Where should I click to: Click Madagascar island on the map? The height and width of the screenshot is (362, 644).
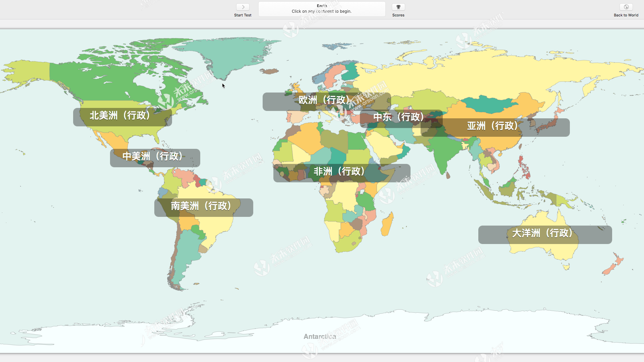click(x=387, y=224)
